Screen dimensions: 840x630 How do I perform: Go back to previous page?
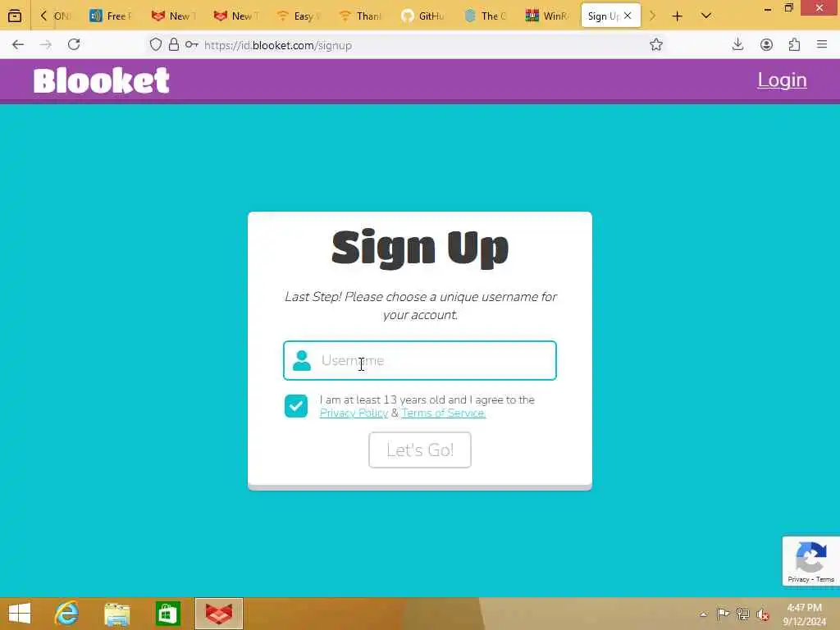(18, 45)
